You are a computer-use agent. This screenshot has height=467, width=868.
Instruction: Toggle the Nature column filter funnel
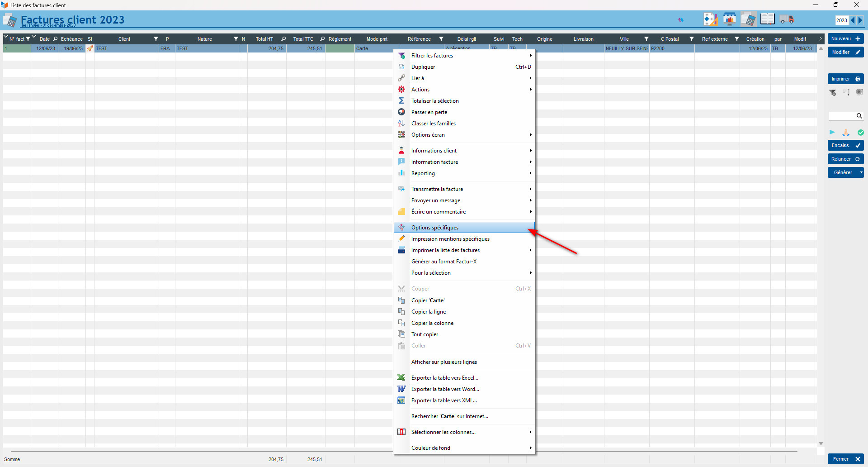236,39
